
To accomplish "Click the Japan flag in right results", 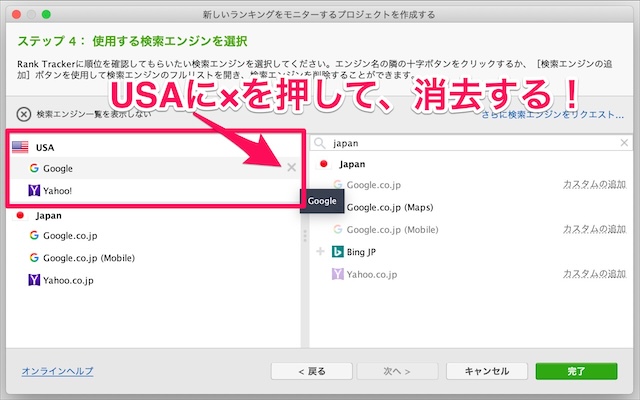I will coord(324,164).
